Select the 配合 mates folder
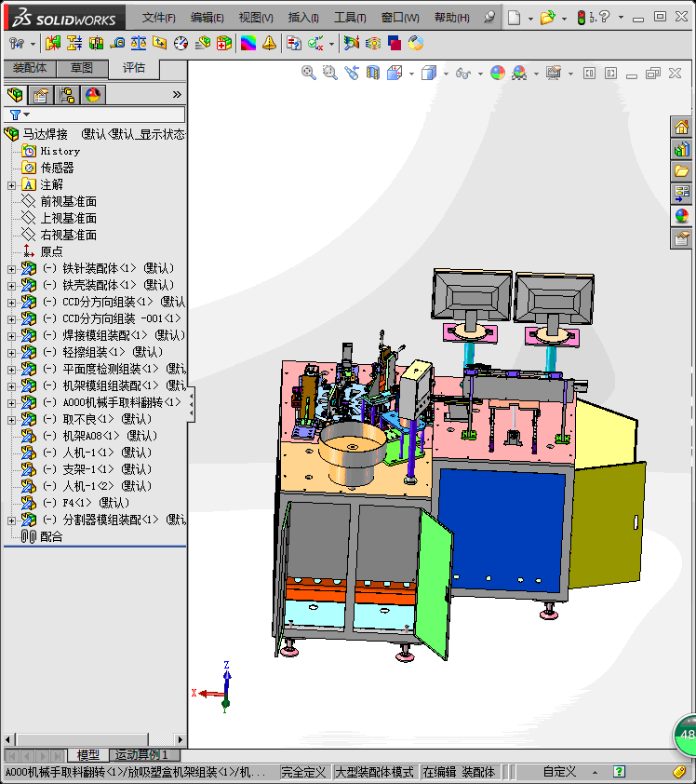Viewport: 696px width, 784px height. 51,537
